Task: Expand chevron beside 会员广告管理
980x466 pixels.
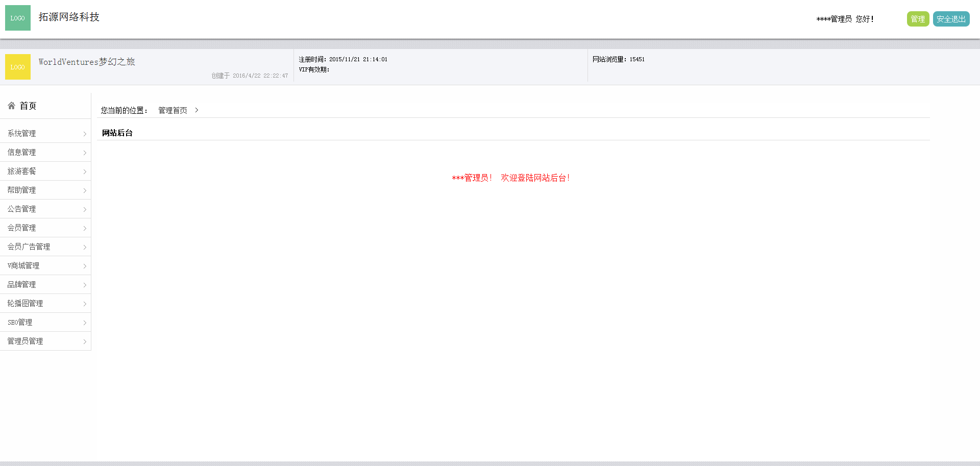Action: coord(85,247)
